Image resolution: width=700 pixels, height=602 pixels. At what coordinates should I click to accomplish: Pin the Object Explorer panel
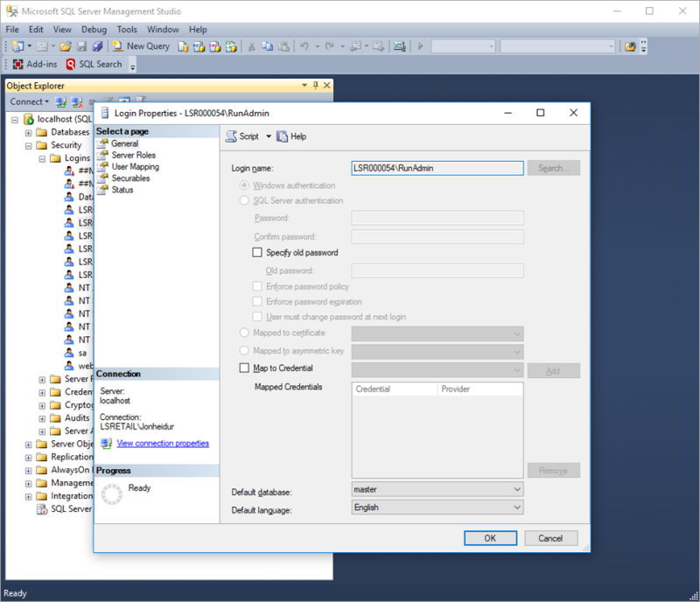(316, 85)
